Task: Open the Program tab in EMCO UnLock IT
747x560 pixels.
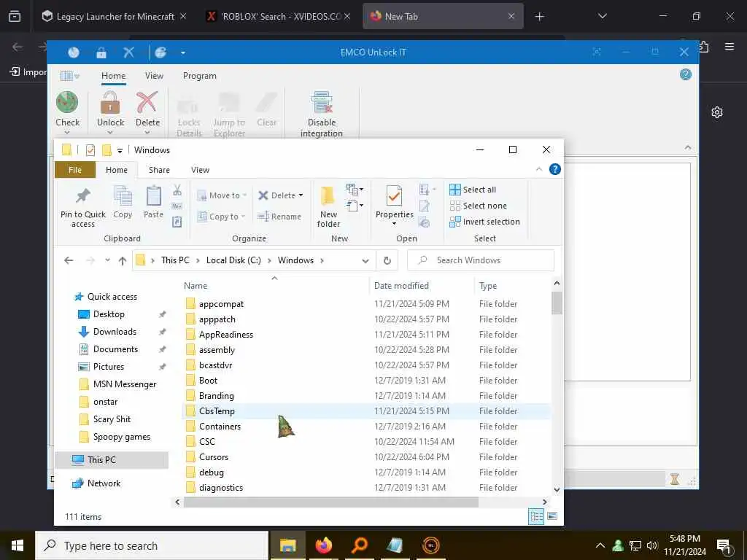Action: (200, 76)
